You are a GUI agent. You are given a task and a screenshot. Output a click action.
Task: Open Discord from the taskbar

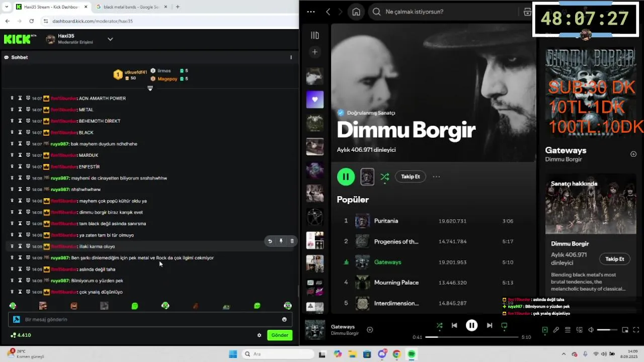point(382,354)
